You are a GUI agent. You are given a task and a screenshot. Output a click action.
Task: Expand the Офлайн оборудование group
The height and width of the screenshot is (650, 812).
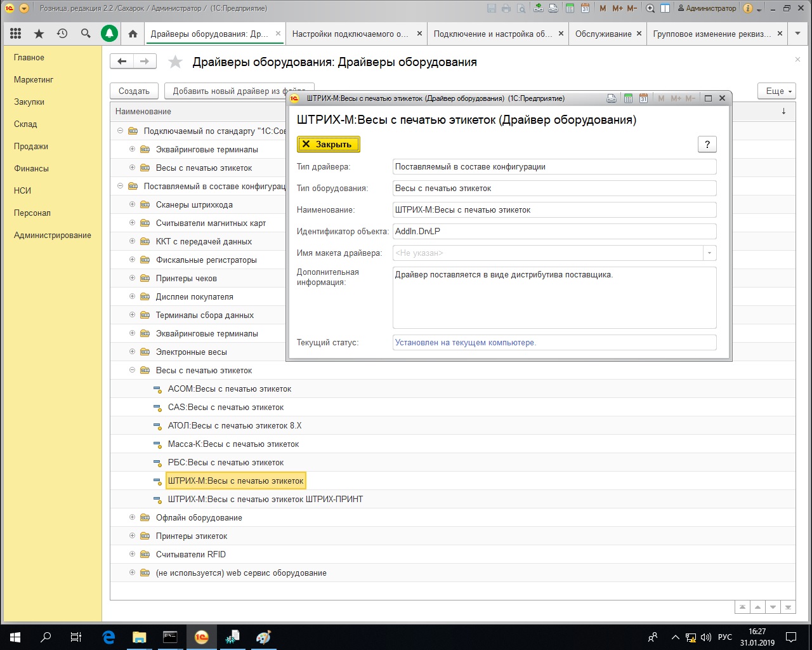pyautogui.click(x=132, y=517)
